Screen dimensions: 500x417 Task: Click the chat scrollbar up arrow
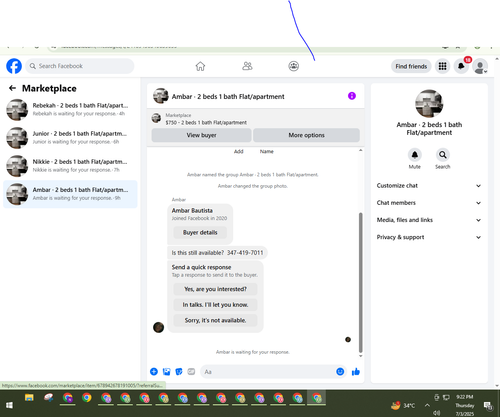[360, 150]
